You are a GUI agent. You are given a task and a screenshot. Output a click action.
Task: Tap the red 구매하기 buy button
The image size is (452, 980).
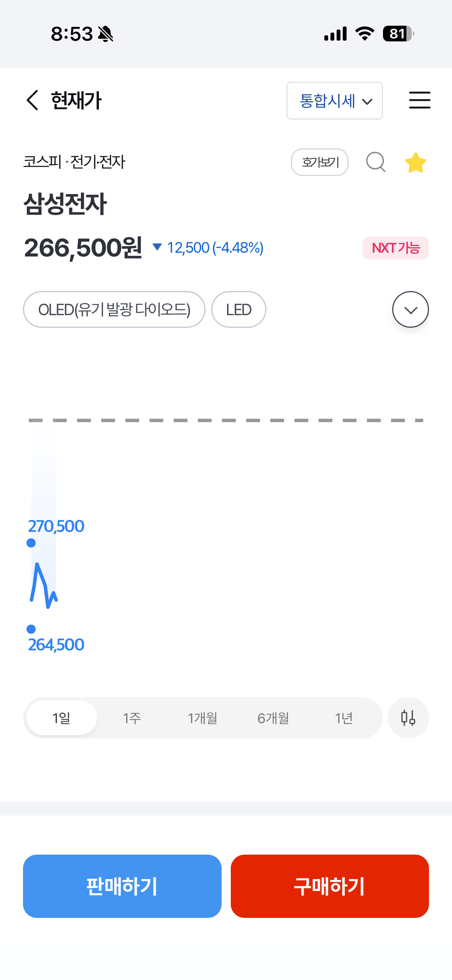pos(330,886)
